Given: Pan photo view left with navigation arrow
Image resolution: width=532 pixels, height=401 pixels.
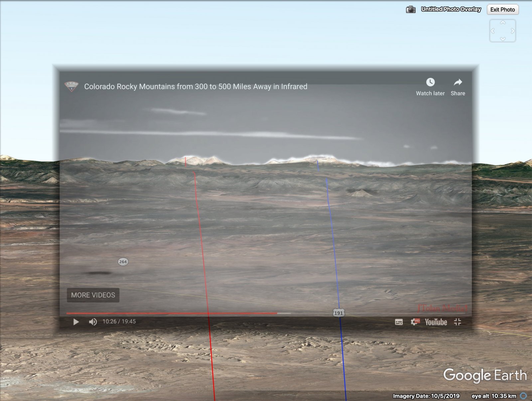Looking at the screenshot, I should [x=493, y=31].
